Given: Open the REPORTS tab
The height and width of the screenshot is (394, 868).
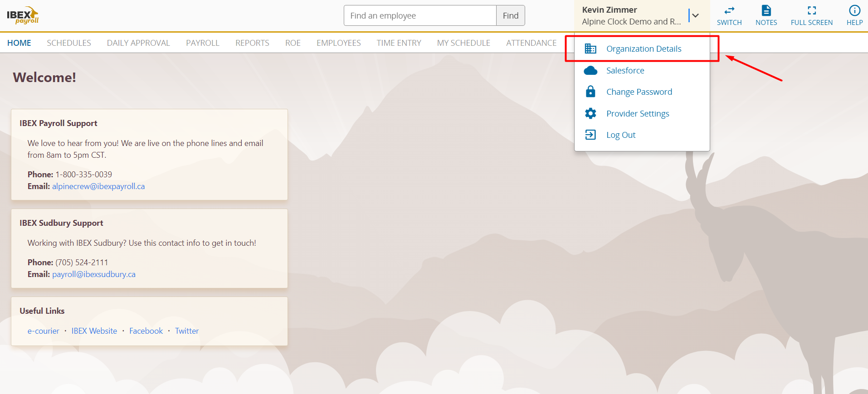Looking at the screenshot, I should click(x=252, y=43).
